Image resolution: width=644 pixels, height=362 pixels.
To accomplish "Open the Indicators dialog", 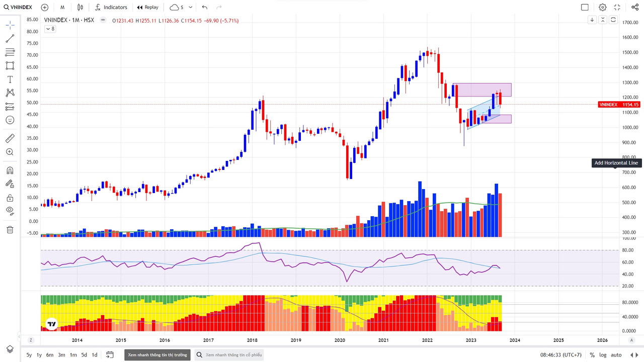I will pyautogui.click(x=111, y=7).
